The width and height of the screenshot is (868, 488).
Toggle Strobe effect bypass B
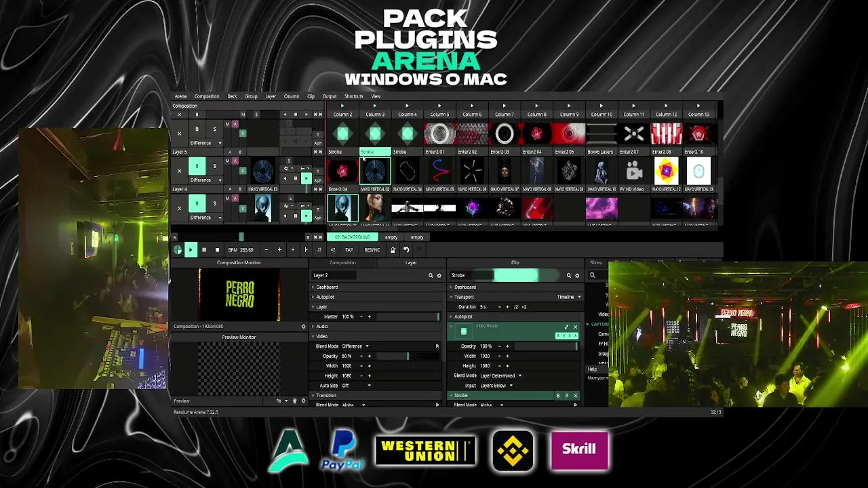point(558,396)
